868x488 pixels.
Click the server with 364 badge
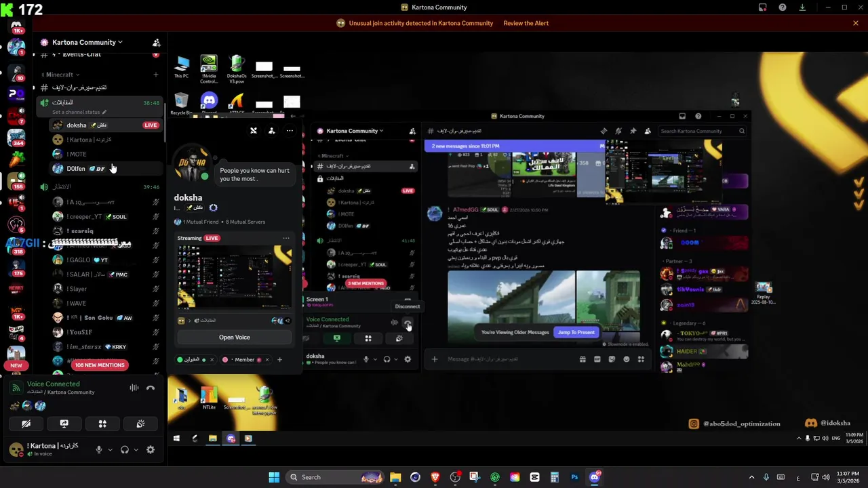16,138
